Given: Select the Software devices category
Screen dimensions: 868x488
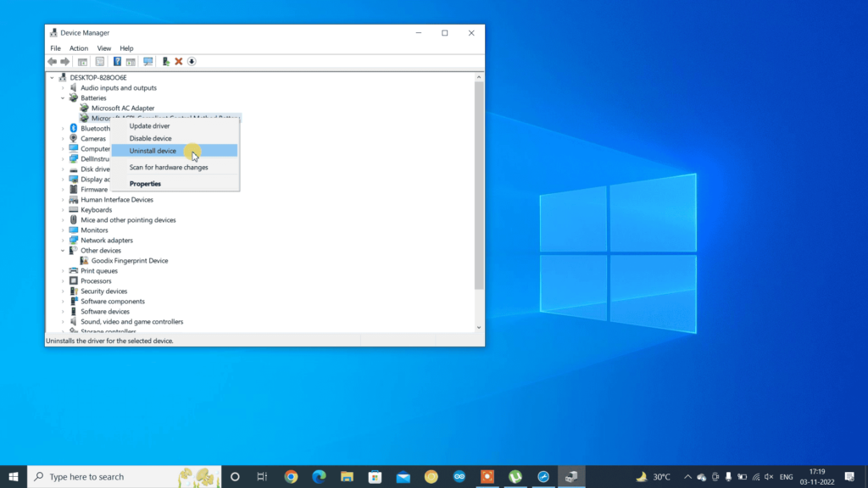Looking at the screenshot, I should click(x=104, y=312).
